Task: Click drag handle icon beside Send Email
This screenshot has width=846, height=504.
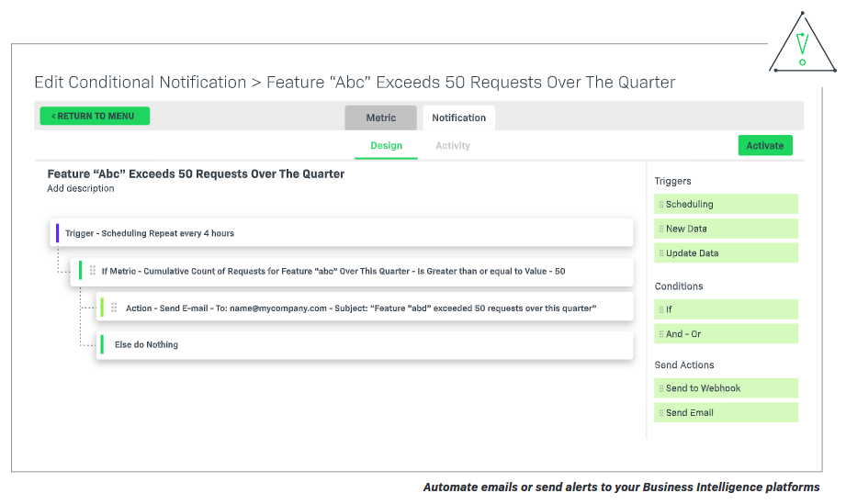Action: click(660, 413)
